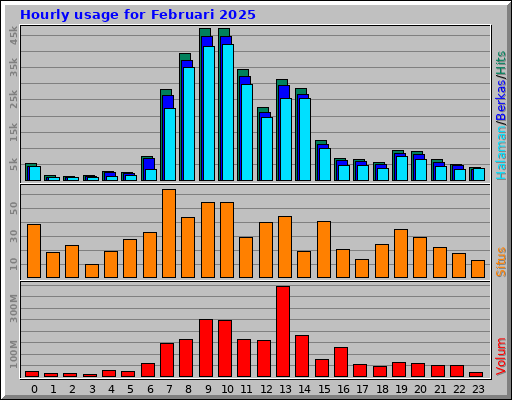Select the red Volum bar for hour 13
The width and height of the screenshot is (512, 400).
pos(283,331)
